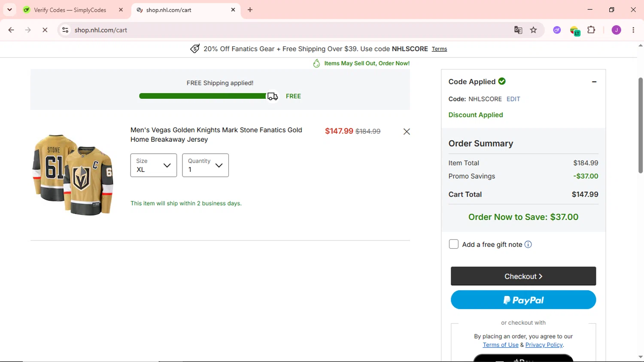The height and width of the screenshot is (362, 644).
Task: View site information icon in address bar
Action: [x=65, y=30]
